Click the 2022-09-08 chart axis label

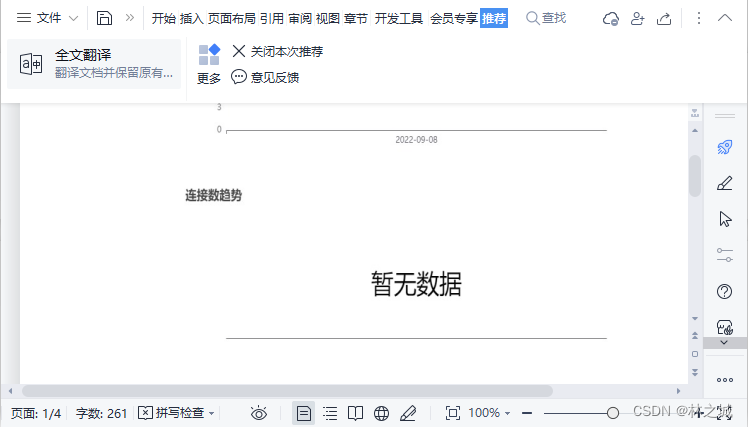coord(416,140)
